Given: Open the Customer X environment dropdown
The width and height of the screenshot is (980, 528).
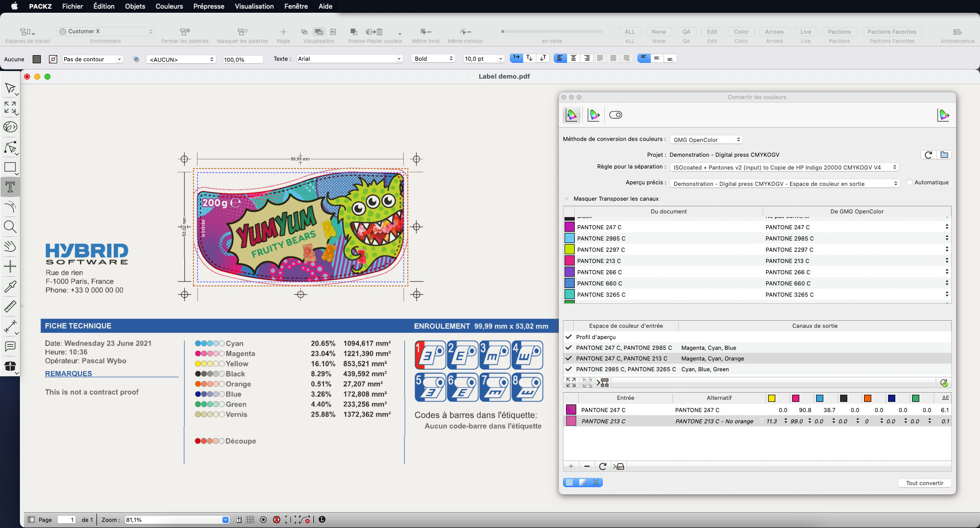Looking at the screenshot, I should pos(106,32).
